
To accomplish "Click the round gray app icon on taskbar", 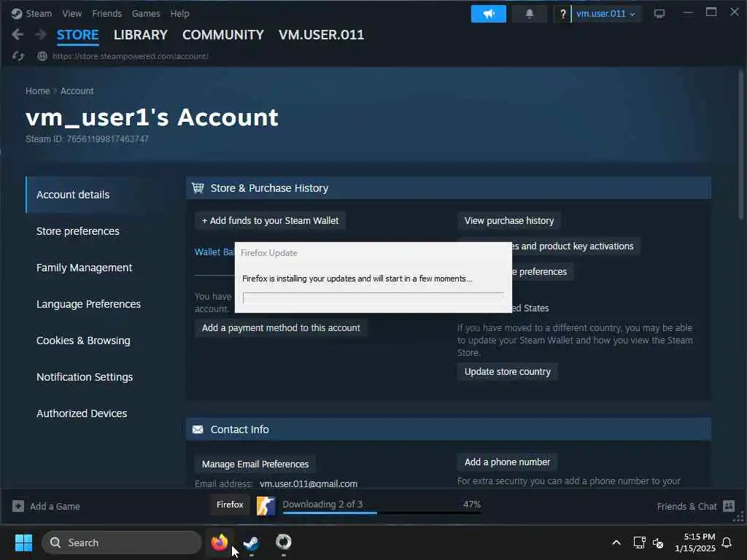I will (284, 542).
